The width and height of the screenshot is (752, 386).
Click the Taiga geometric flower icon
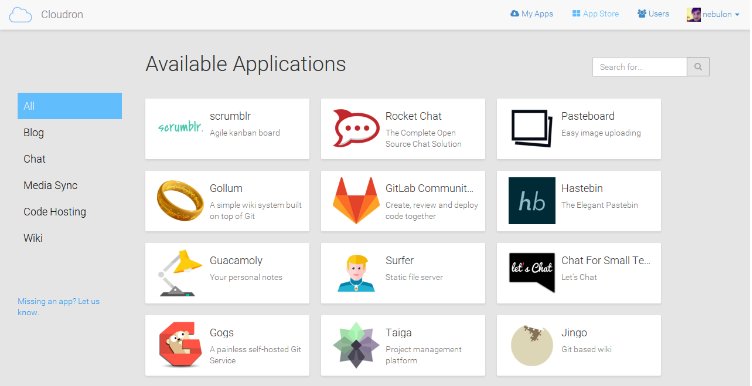pos(356,345)
